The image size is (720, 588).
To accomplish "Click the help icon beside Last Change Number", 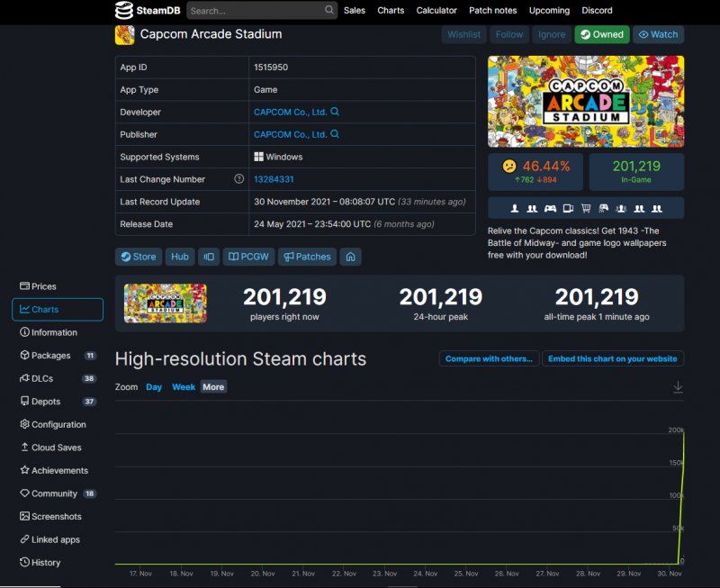I will (x=238, y=179).
